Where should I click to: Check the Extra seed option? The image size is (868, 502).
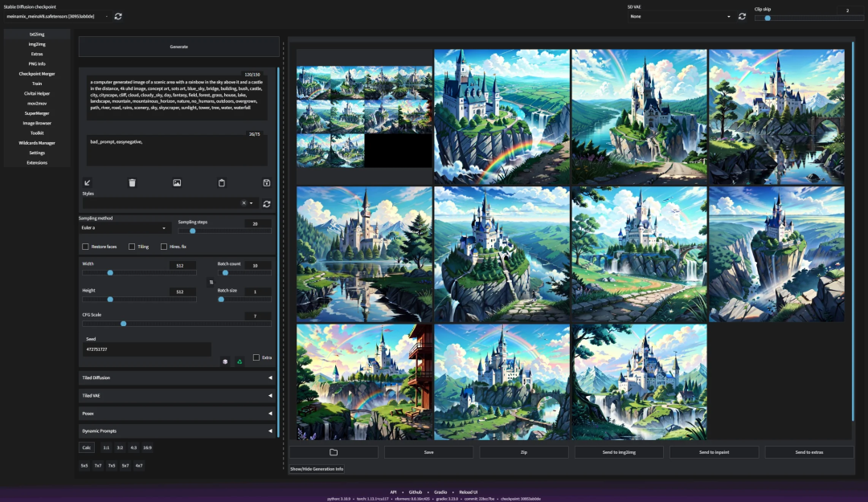click(x=256, y=357)
